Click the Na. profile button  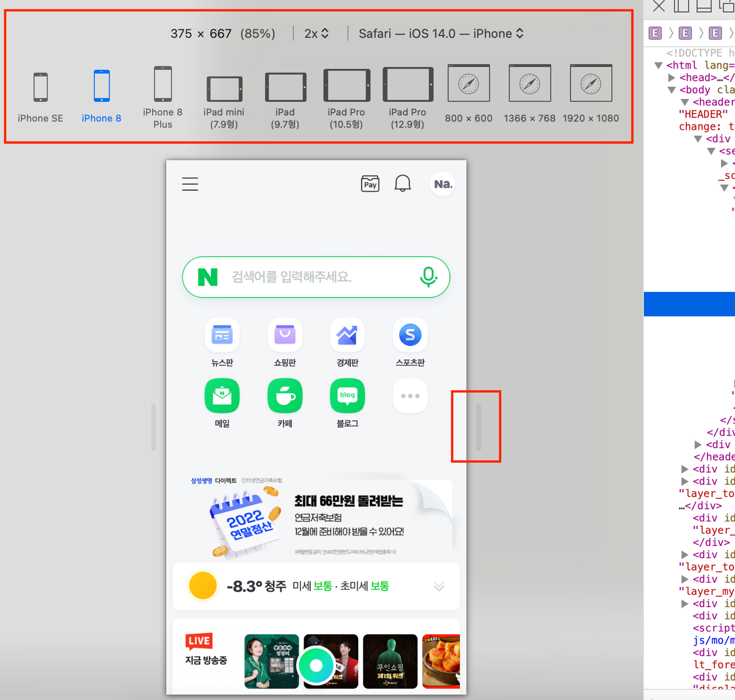coord(442,184)
